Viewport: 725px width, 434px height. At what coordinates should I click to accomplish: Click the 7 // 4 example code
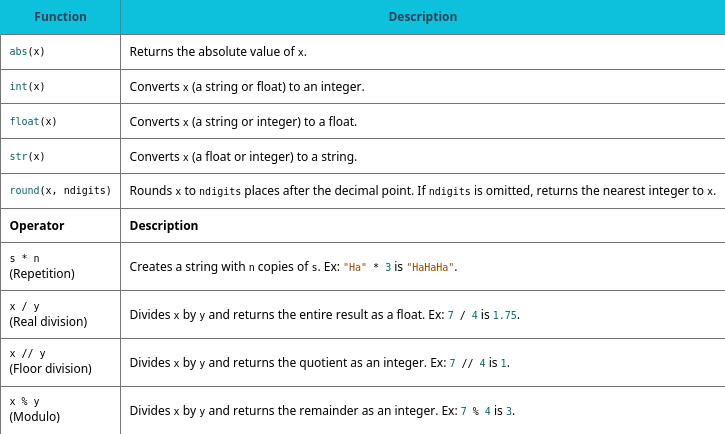point(466,363)
